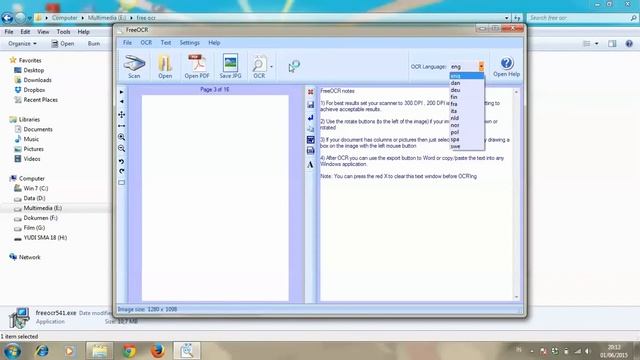Click Network in Explorer sidebar
The height and width of the screenshot is (360, 640).
click(x=24, y=257)
